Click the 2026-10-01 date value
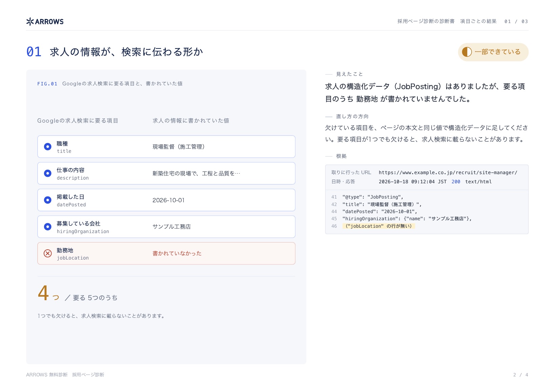Viewport: 555px width, 392px height. tap(168, 200)
